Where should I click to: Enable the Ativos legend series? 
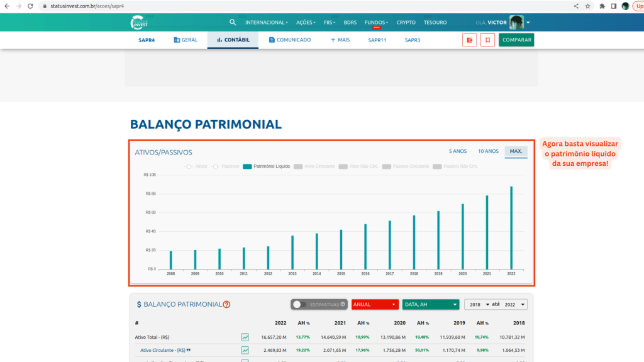[196, 167]
